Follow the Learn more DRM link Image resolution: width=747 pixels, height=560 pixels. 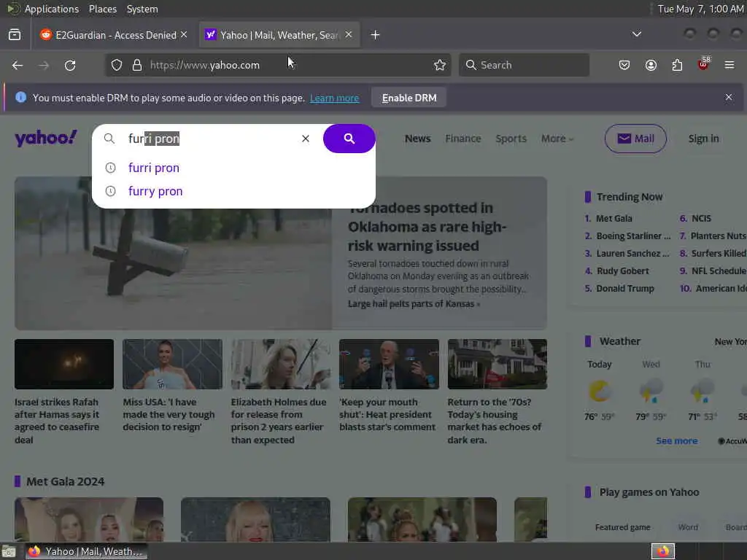click(334, 98)
